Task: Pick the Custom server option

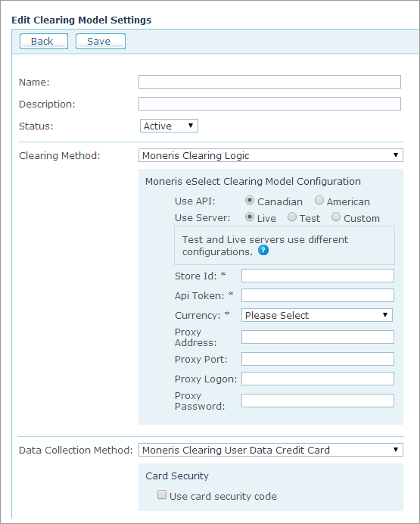Action: (336, 217)
